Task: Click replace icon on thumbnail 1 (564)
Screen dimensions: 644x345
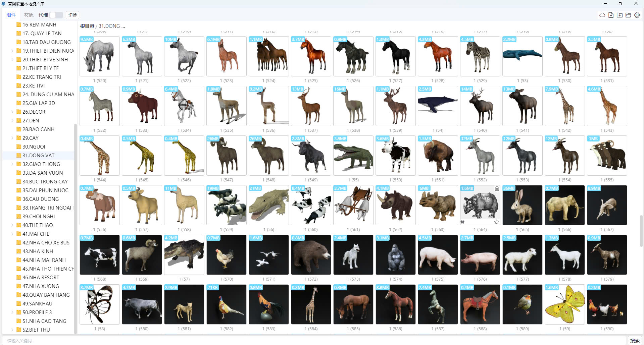Action: pos(462,222)
